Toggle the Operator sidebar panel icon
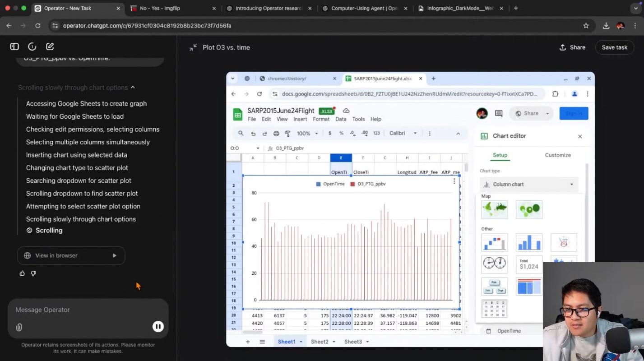 pyautogui.click(x=14, y=46)
